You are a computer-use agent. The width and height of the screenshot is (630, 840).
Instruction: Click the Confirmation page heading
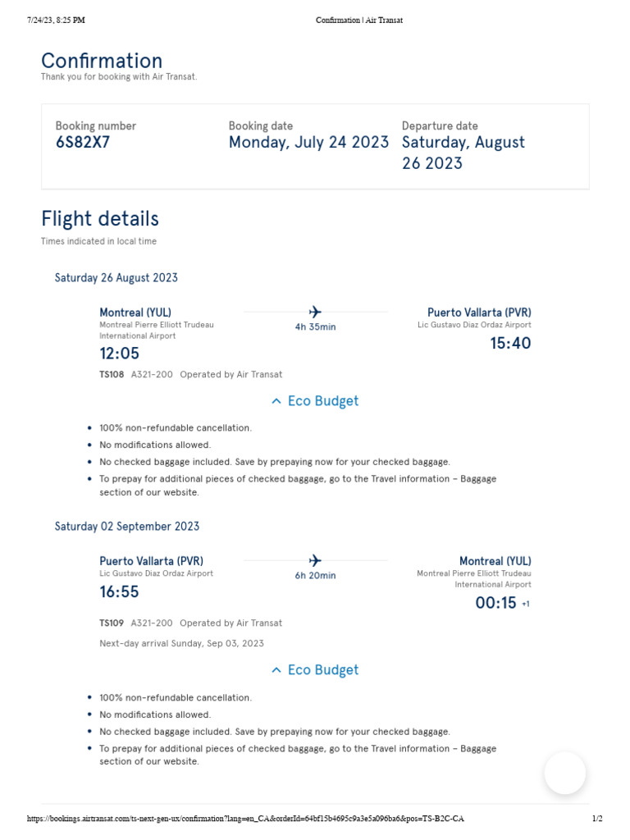click(102, 61)
